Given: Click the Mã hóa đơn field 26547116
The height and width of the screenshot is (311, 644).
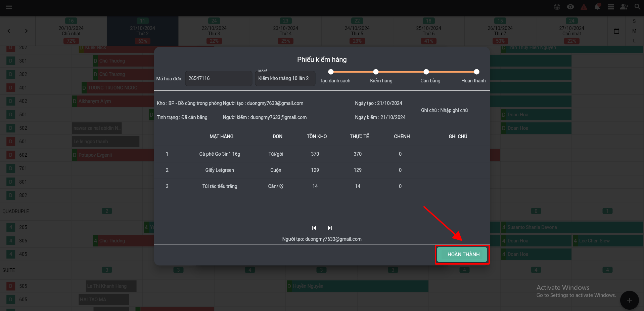Looking at the screenshot, I should pos(219,78).
